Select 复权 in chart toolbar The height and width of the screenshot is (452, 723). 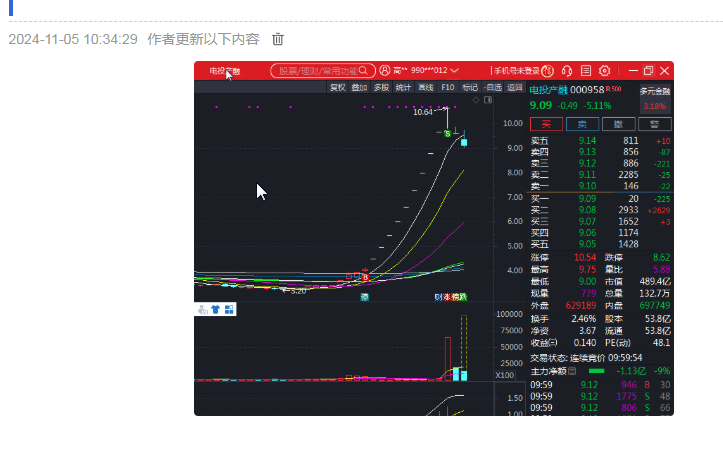click(338, 87)
